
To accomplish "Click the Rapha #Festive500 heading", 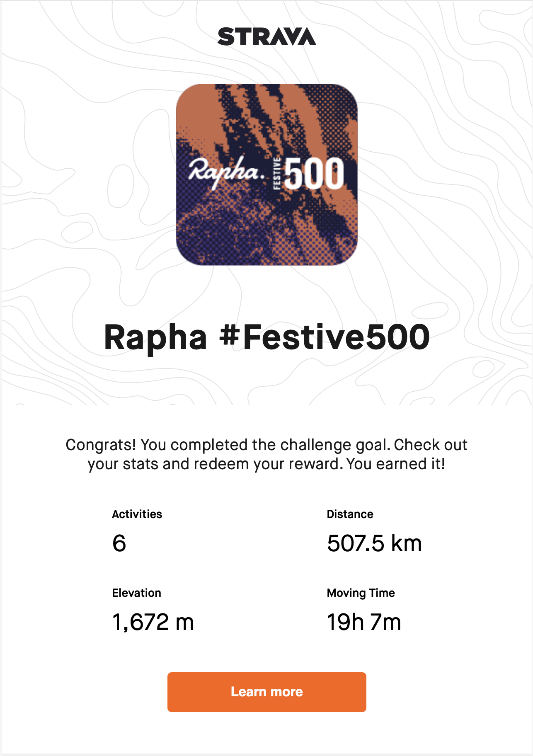I will point(266,337).
